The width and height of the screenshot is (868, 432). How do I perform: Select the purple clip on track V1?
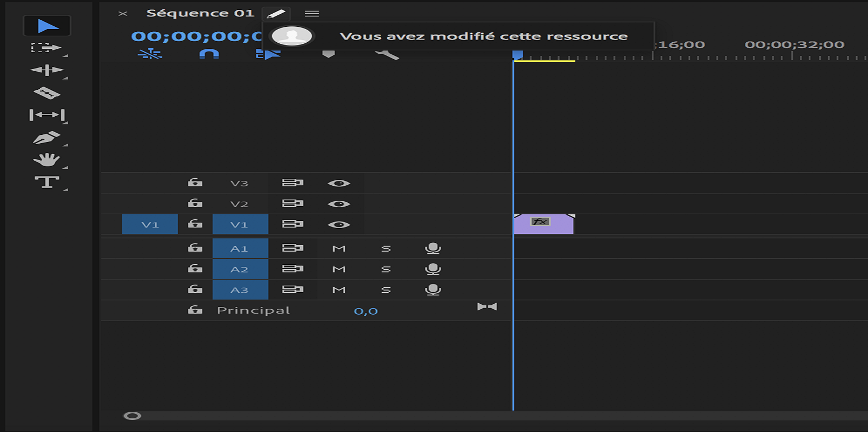click(x=544, y=224)
